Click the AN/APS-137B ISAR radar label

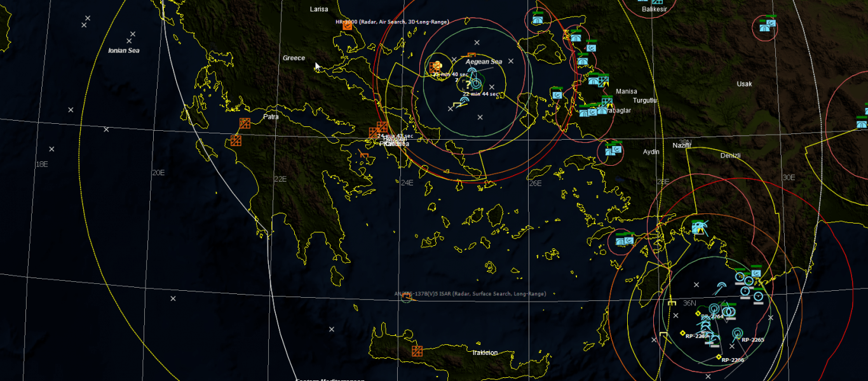click(x=470, y=294)
